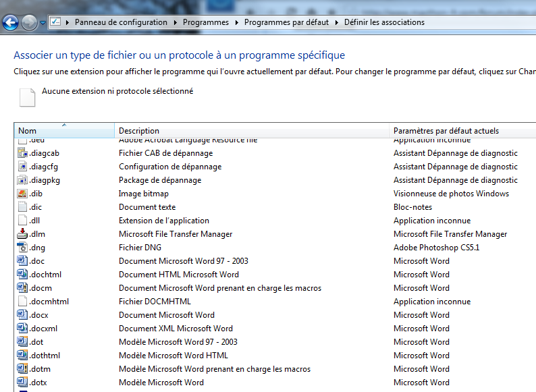
Task: Select the .docxml Word icon
Action: click(x=22, y=329)
